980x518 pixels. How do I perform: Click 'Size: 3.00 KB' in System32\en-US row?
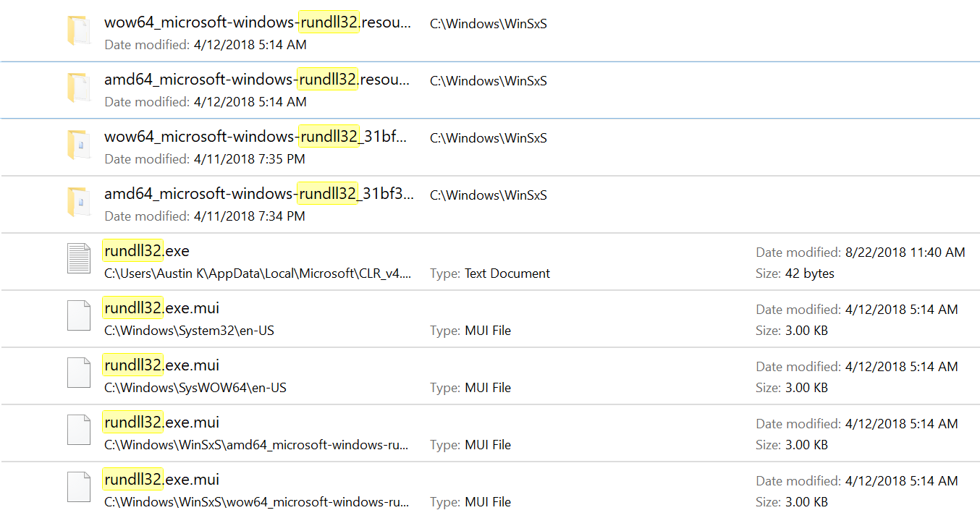pos(792,331)
